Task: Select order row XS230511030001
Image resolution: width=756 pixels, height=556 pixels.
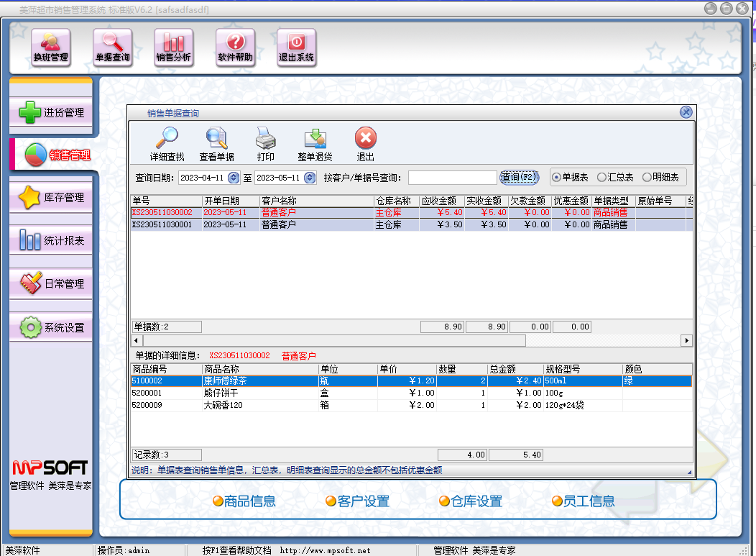Action: 411,224
